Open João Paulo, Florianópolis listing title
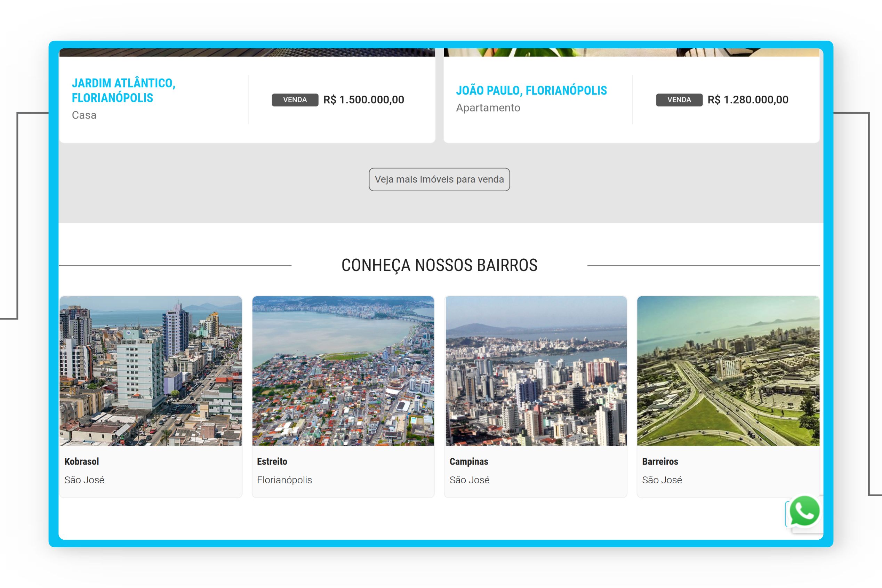Screen dimensions: 882x588 click(531, 90)
